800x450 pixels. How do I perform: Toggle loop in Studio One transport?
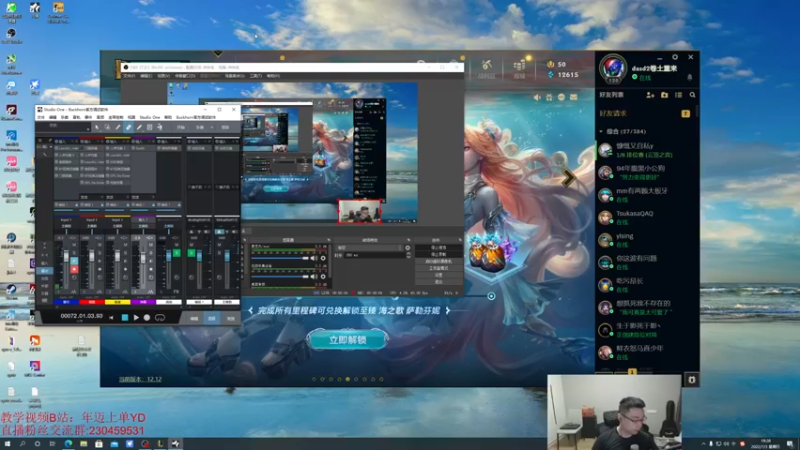click(x=160, y=317)
